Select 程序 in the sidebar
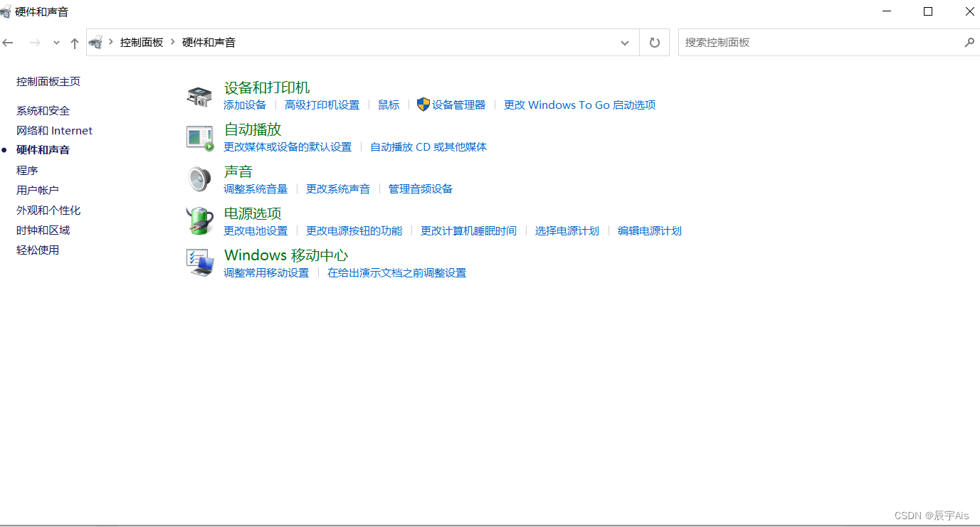Screen dimensions: 980x527 (27, 171)
